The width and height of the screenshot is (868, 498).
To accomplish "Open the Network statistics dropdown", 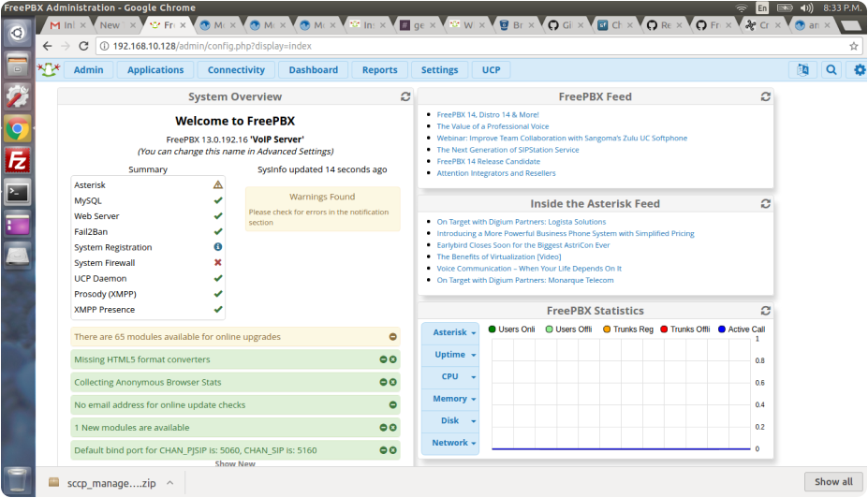I will click(x=454, y=443).
